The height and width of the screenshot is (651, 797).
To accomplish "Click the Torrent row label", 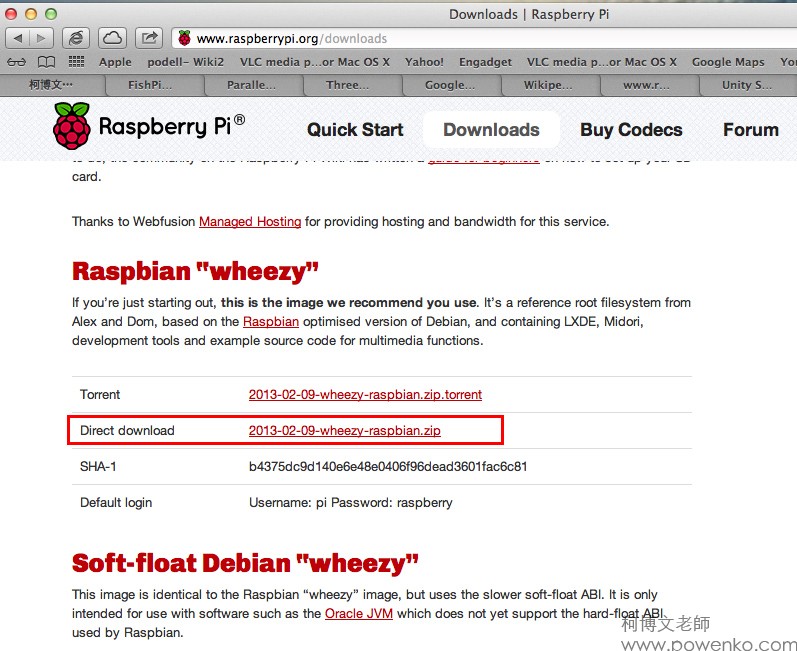I will (x=100, y=394).
